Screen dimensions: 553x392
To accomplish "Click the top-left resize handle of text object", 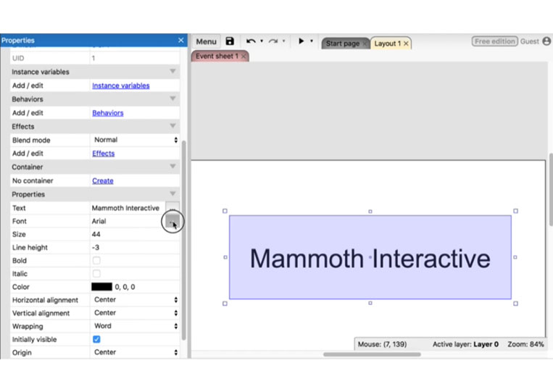I will [x=225, y=211].
